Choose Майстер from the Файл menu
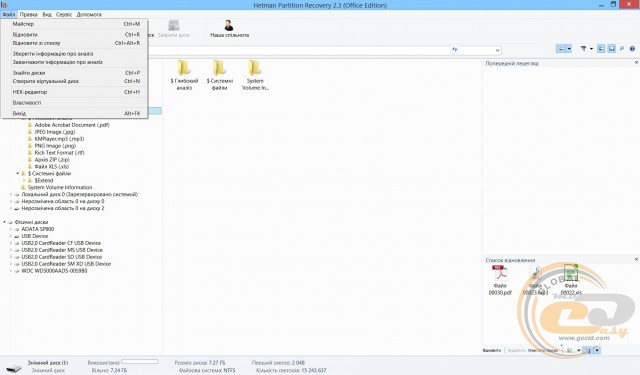This screenshot has height=375, width=640. click(x=75, y=24)
